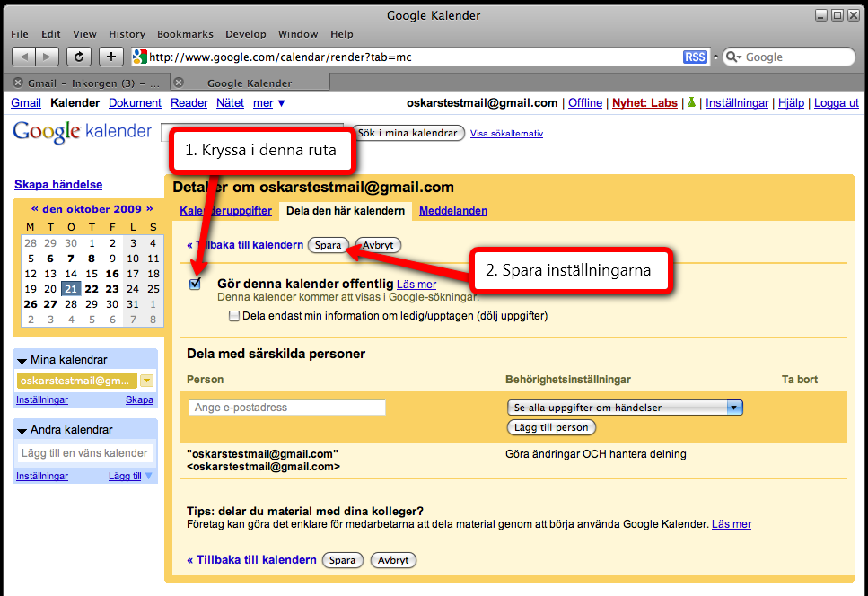This screenshot has width=868, height=596.
Task: Collapse the Mina kalendrar section
Action: point(22,361)
